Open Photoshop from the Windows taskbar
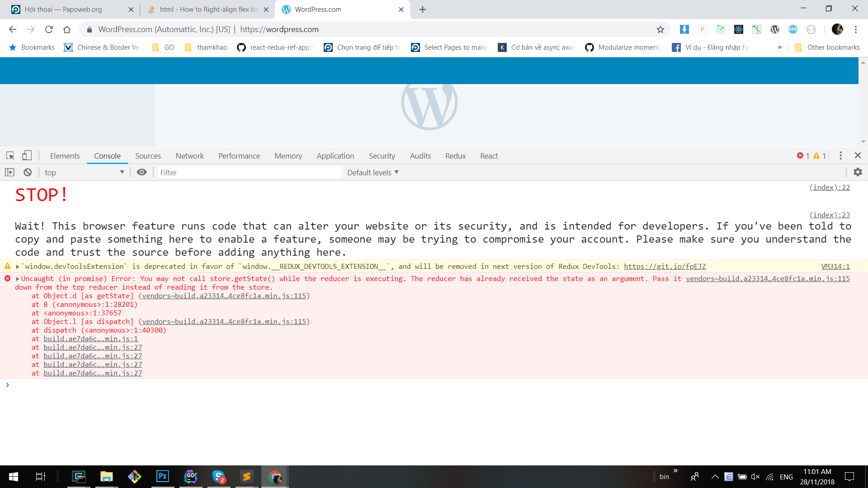 (162, 476)
